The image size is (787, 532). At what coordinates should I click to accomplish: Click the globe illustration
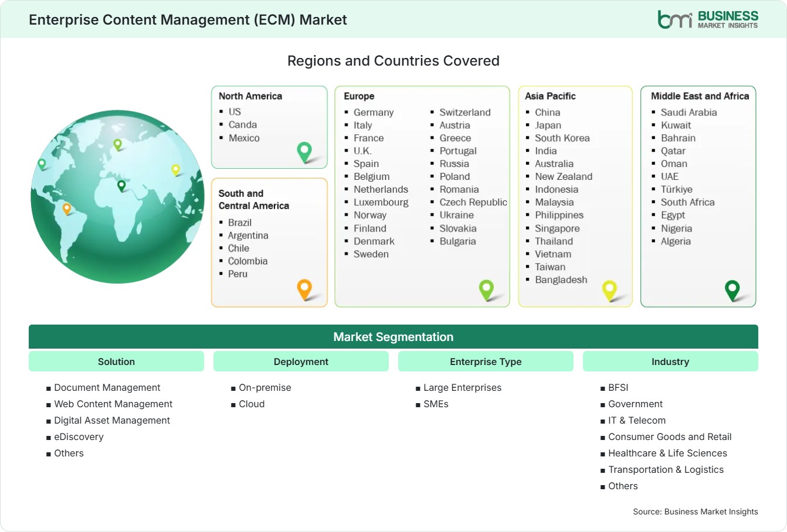click(117, 197)
